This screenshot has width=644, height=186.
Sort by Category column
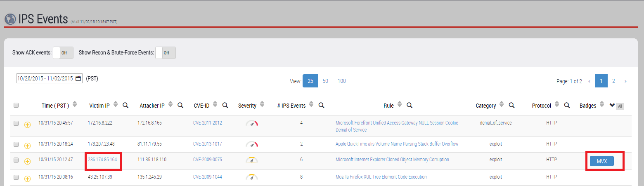click(502, 105)
